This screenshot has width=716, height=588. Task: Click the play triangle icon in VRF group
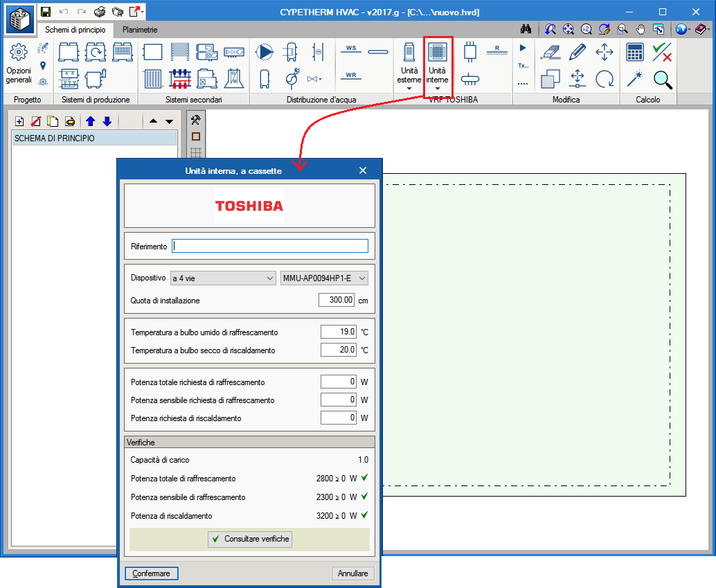[x=523, y=48]
